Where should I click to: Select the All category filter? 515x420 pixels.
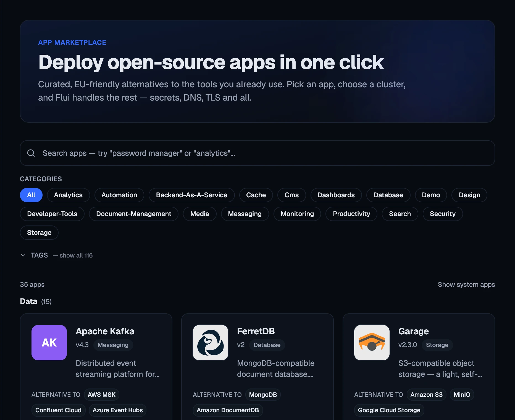coord(31,195)
